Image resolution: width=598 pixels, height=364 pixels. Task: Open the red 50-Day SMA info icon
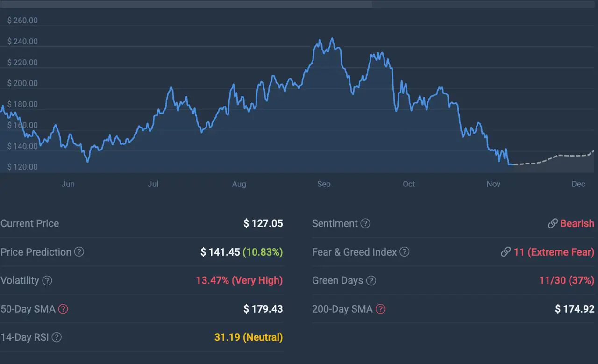pyautogui.click(x=63, y=309)
